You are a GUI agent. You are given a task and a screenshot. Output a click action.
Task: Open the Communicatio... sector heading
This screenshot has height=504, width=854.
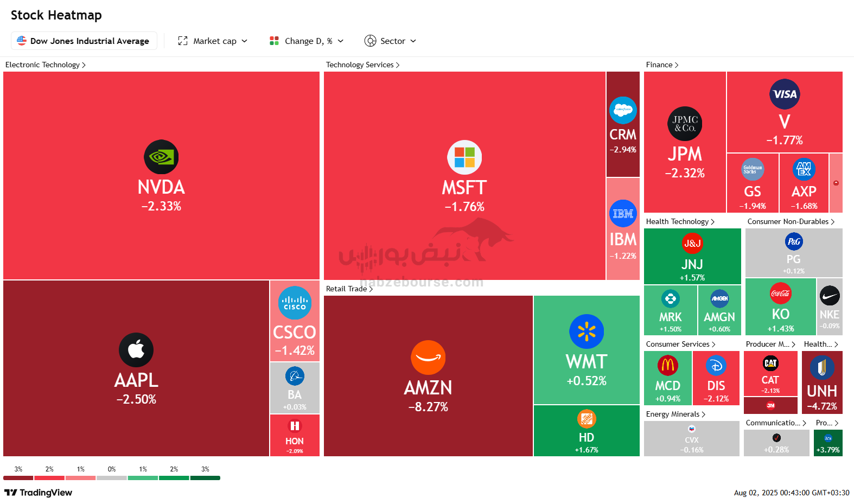[776, 423]
